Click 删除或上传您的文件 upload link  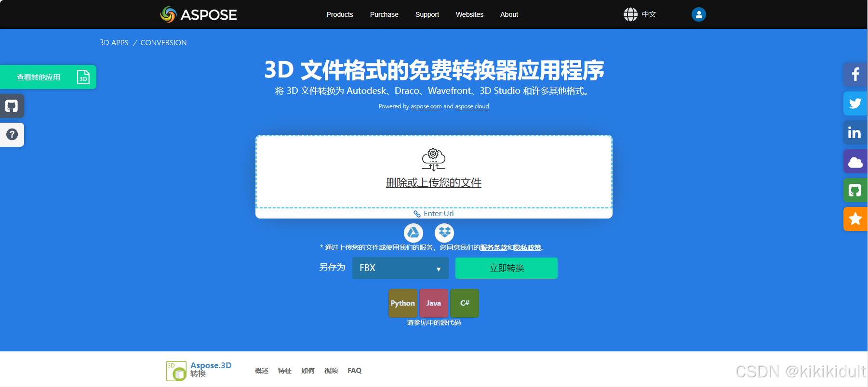(434, 183)
